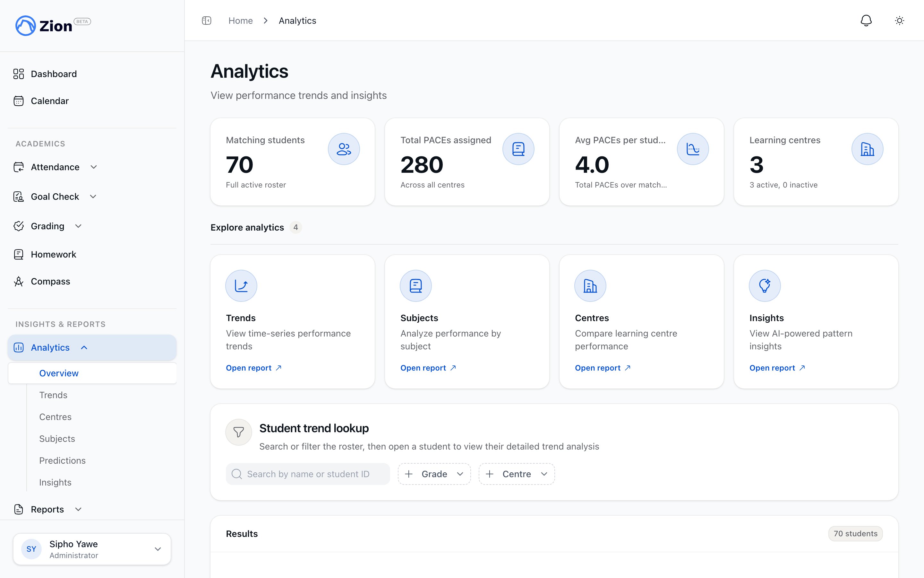Click the Matching students people icon
This screenshot has height=578, width=924.
coord(344,149)
